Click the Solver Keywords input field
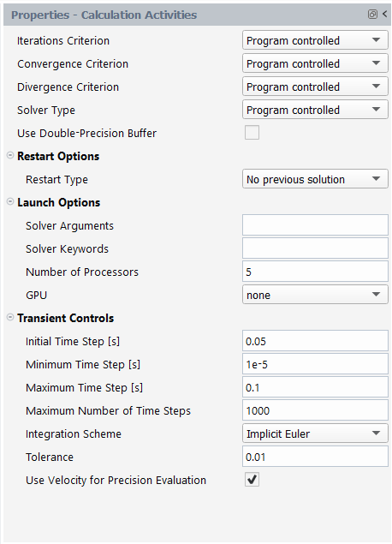This screenshot has width=392, height=544. 315,248
